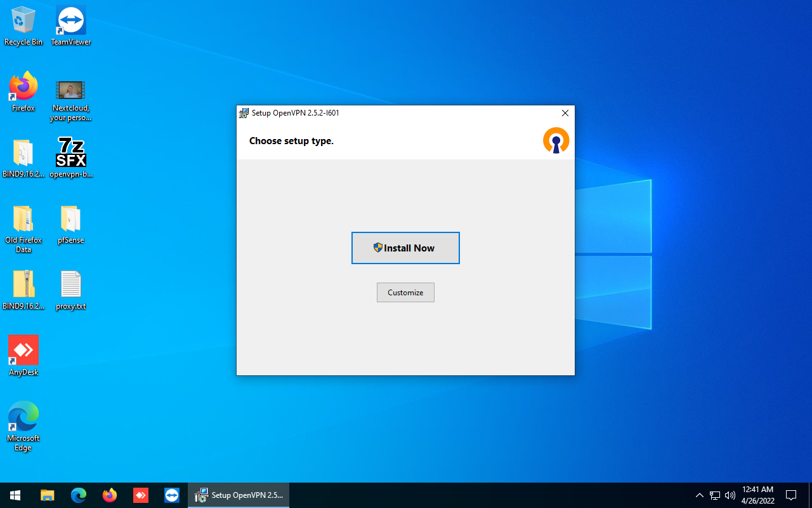Open the Windows Start menu
This screenshot has height=508, width=812.
pyautogui.click(x=15, y=495)
